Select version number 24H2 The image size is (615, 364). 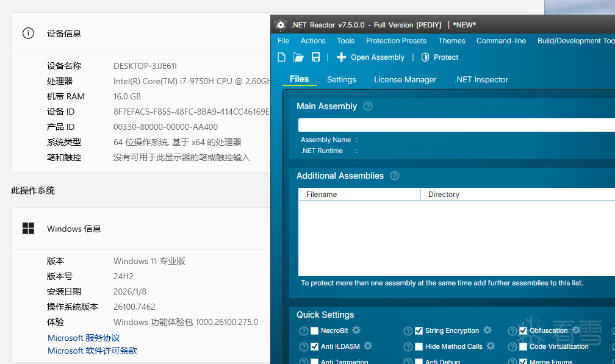pyautogui.click(x=123, y=276)
